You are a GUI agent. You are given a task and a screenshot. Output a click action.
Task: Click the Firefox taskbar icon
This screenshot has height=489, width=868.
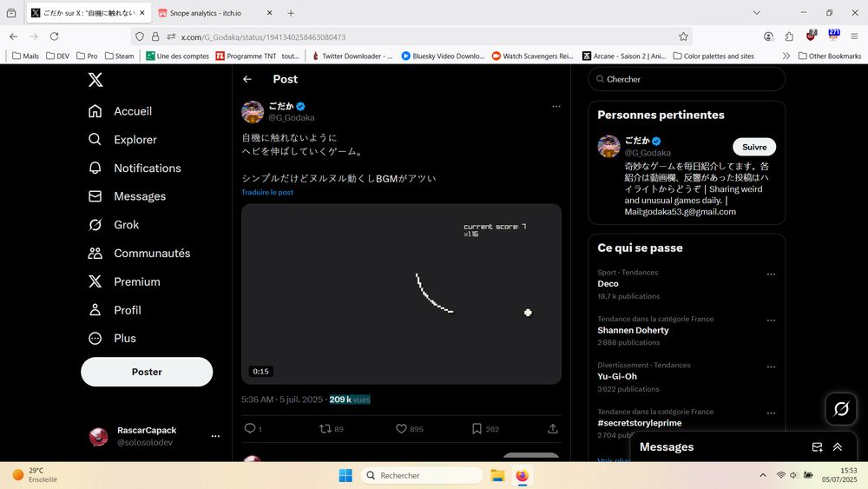522,475
